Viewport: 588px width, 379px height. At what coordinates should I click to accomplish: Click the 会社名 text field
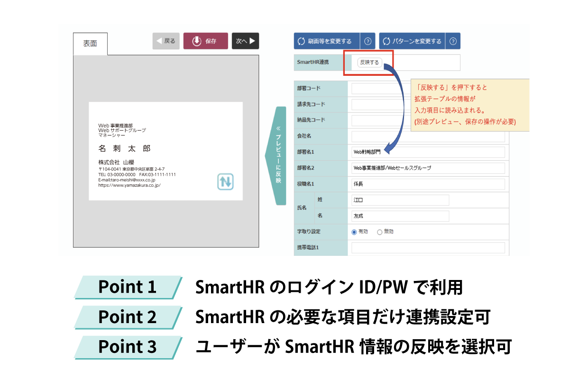coord(428,136)
